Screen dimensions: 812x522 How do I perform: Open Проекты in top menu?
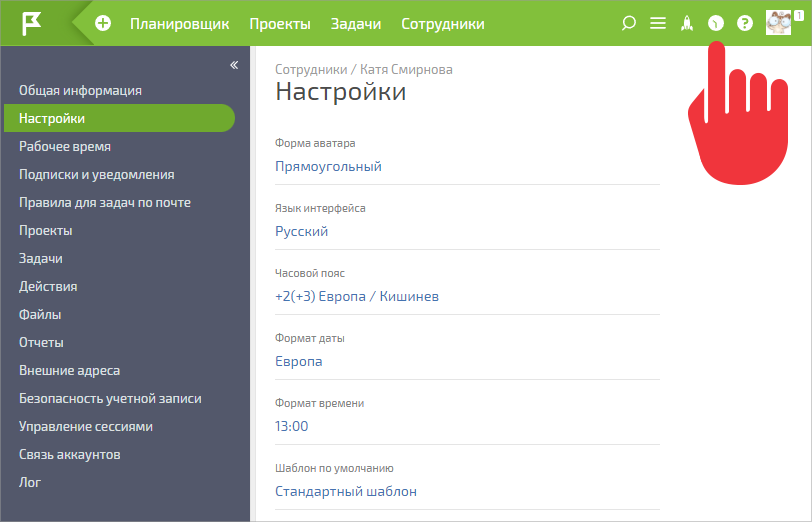tap(280, 24)
